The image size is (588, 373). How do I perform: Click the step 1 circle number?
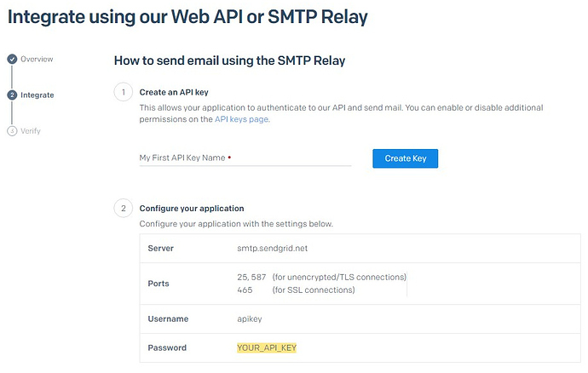point(124,92)
